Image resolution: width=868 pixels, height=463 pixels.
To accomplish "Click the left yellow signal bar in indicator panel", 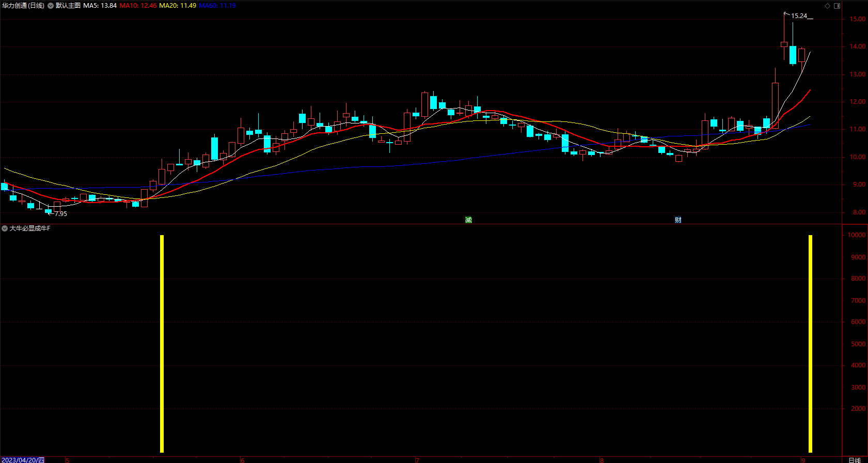I will point(162,344).
